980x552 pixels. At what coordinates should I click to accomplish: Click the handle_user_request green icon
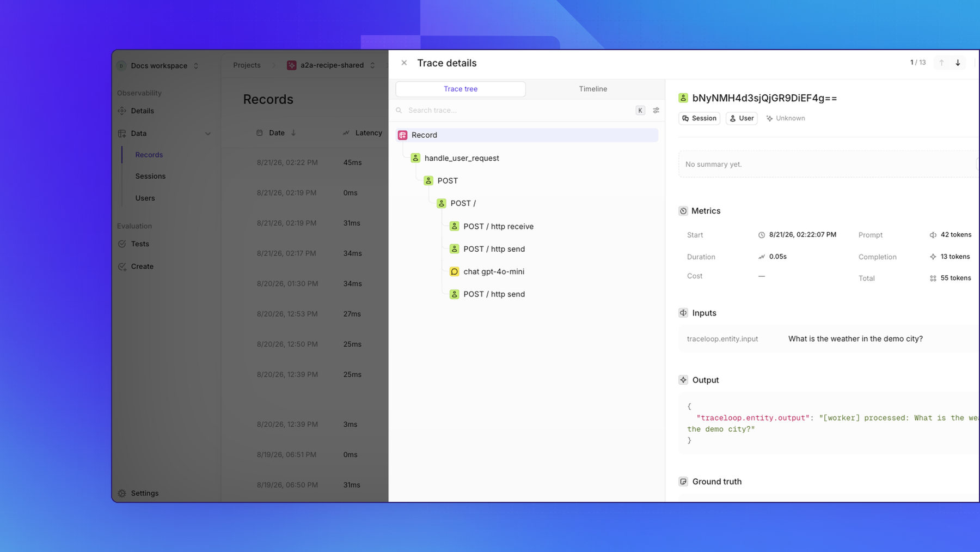415,158
